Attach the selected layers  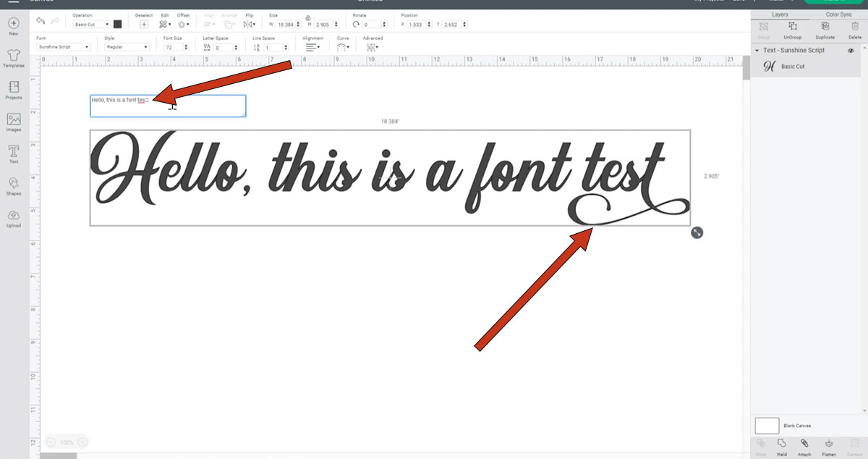click(804, 444)
